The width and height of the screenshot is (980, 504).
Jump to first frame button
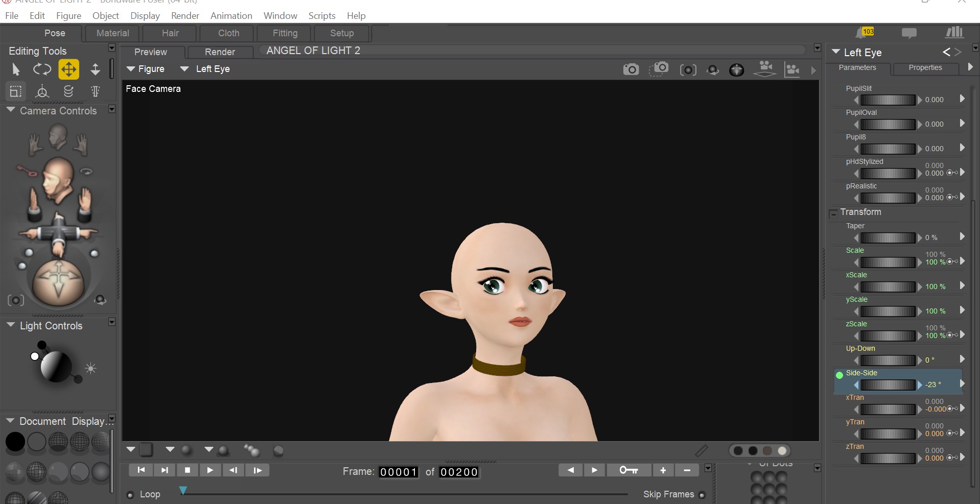tap(142, 470)
